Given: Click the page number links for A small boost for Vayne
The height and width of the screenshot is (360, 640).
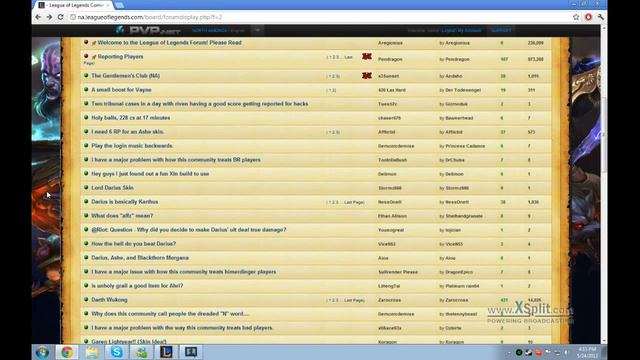Looking at the screenshot, I should [x=331, y=90].
